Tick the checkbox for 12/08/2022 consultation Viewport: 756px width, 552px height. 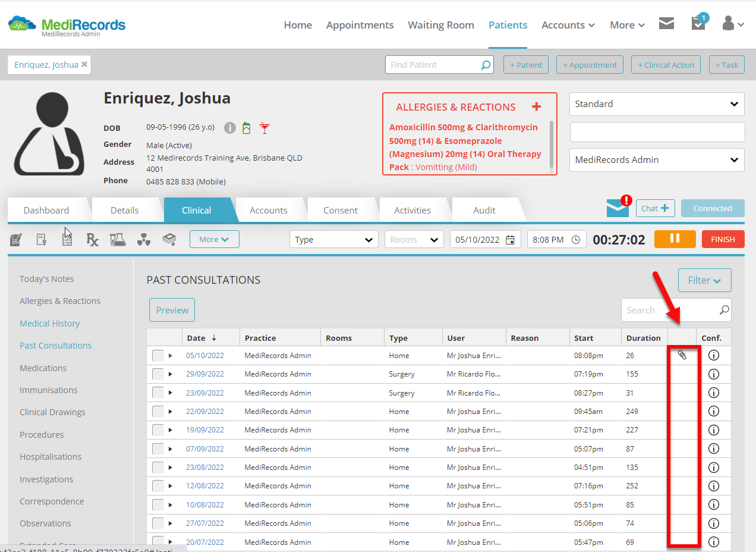(157, 486)
